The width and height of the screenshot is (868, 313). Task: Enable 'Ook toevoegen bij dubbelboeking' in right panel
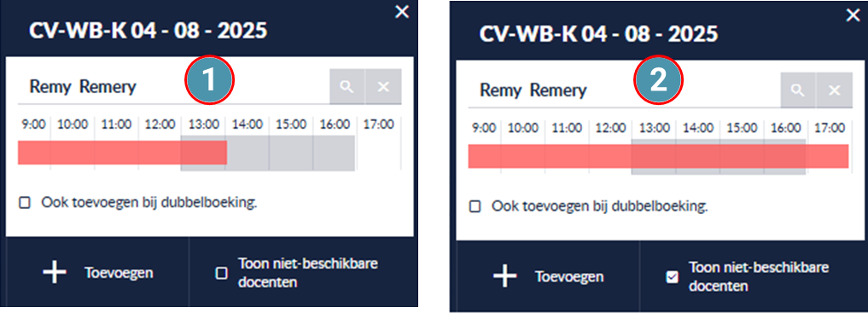[x=475, y=207]
